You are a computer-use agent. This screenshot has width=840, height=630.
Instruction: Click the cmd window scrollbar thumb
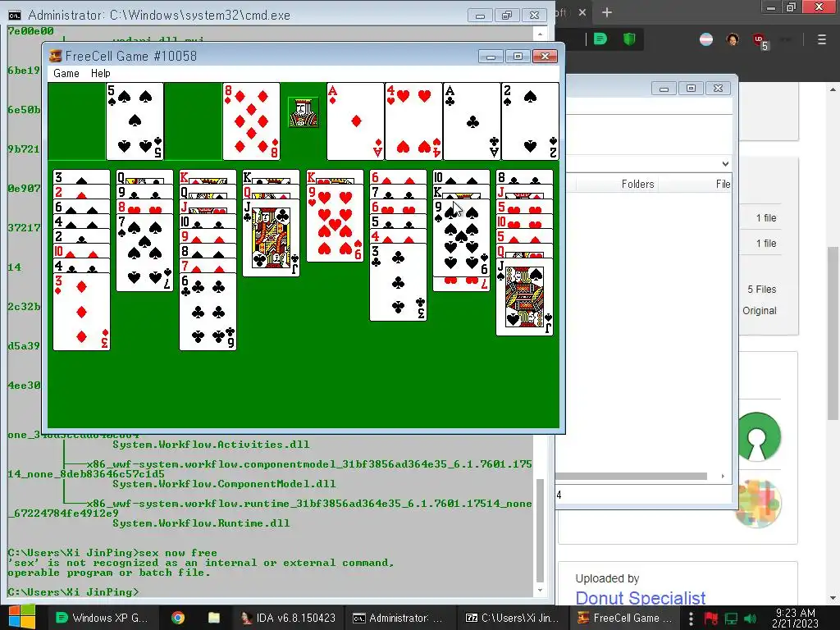pos(540,531)
